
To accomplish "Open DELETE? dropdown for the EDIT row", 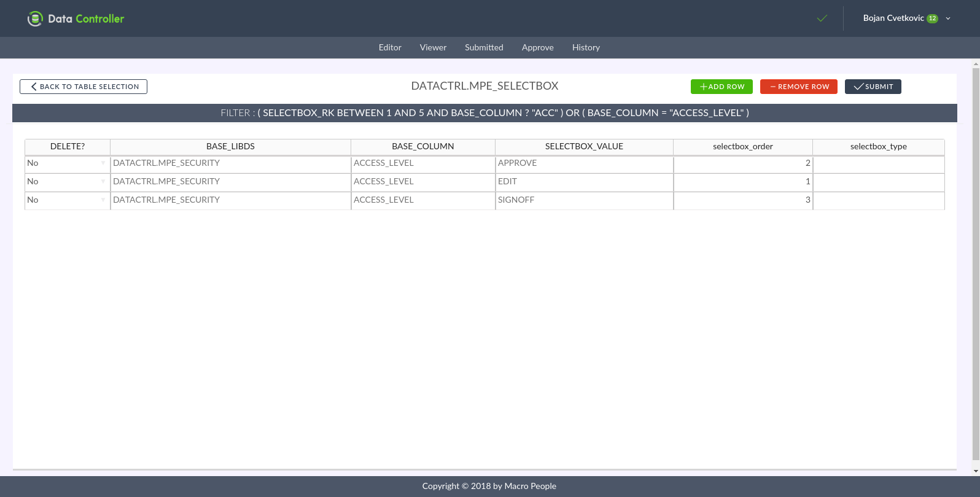I will [x=103, y=182].
